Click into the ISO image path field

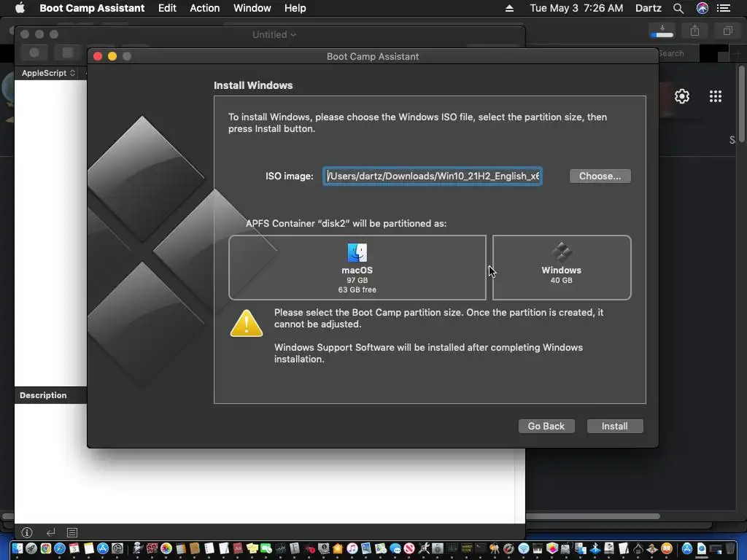coord(433,176)
